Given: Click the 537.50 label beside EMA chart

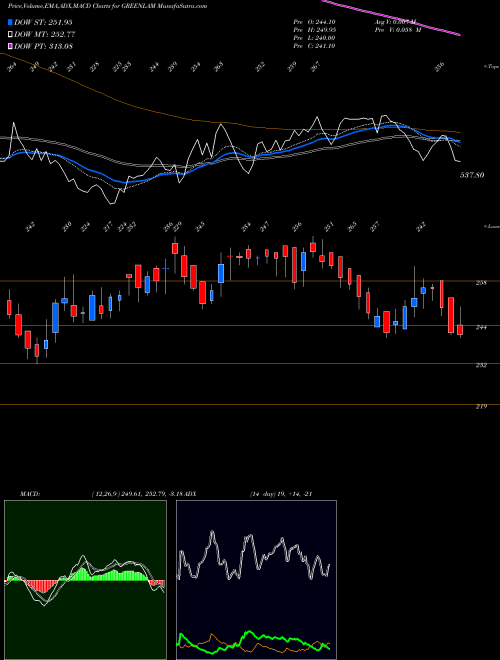Looking at the screenshot, I should pos(472,175).
